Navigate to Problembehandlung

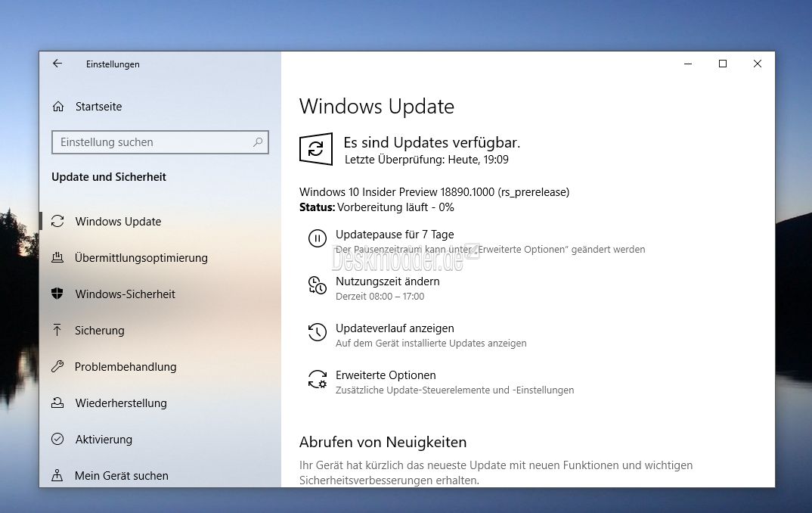pyautogui.click(x=126, y=366)
